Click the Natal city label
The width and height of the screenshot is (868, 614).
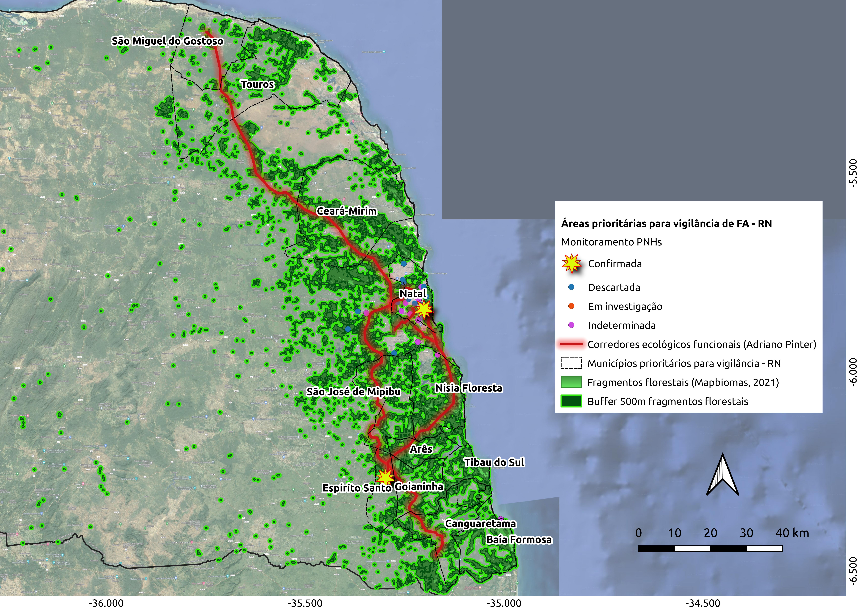click(x=413, y=294)
